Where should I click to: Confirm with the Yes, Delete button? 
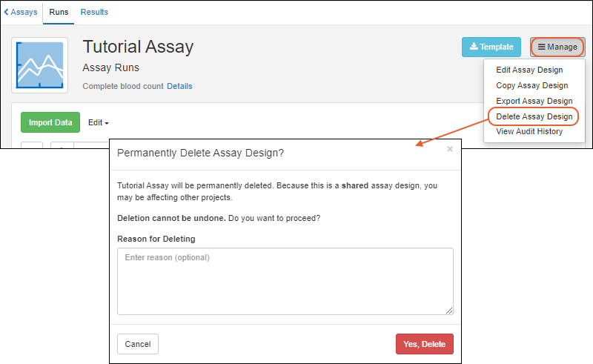(x=424, y=344)
